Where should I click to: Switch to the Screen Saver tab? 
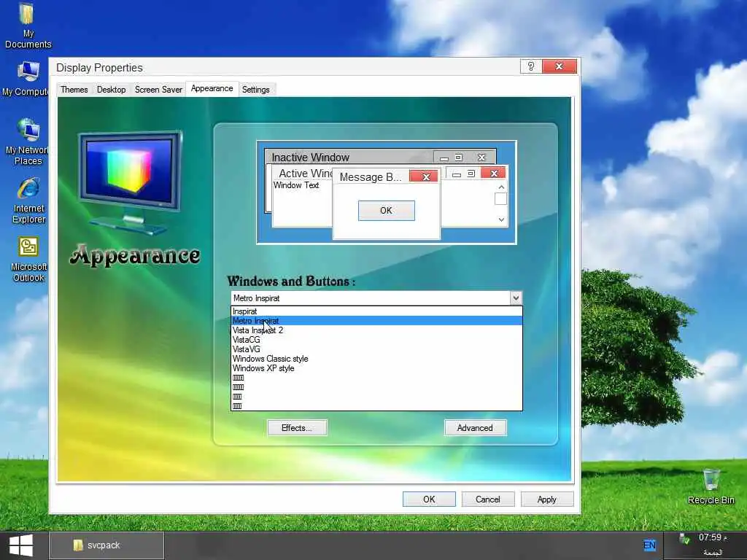pyautogui.click(x=158, y=90)
